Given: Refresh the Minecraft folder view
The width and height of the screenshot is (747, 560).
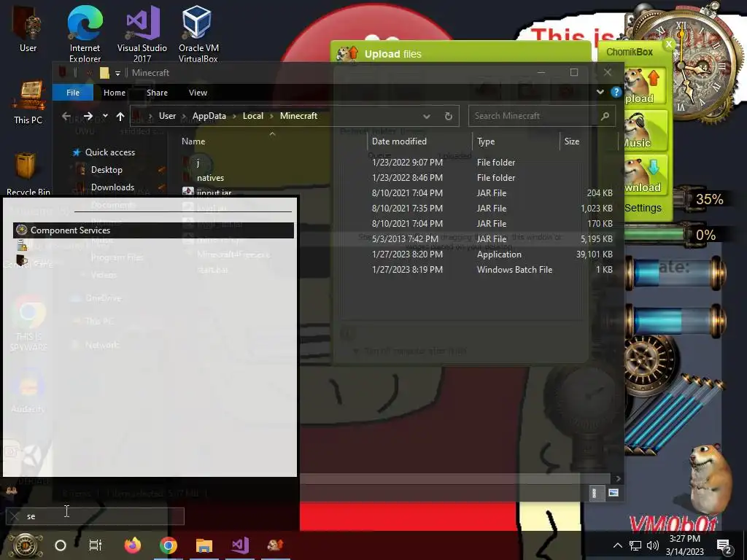Looking at the screenshot, I should point(449,116).
